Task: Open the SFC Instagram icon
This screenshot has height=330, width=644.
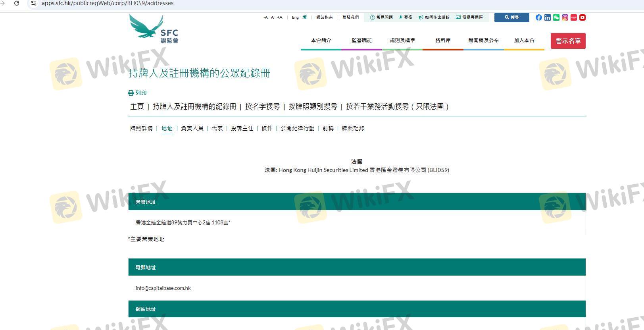Action: pos(565,17)
